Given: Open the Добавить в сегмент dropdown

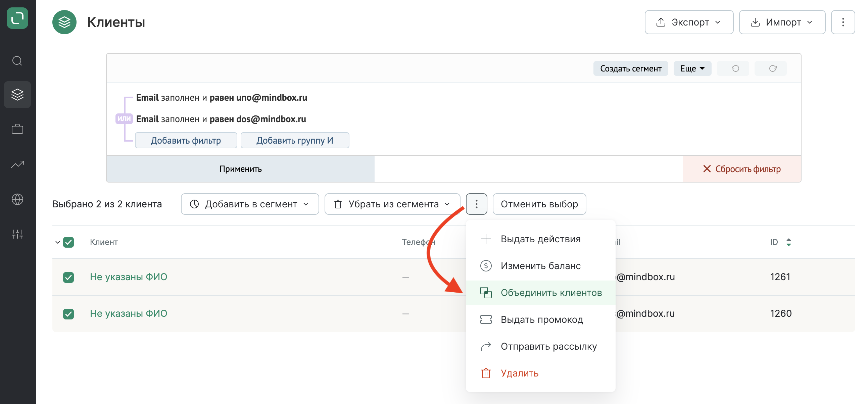Looking at the screenshot, I should click(250, 204).
